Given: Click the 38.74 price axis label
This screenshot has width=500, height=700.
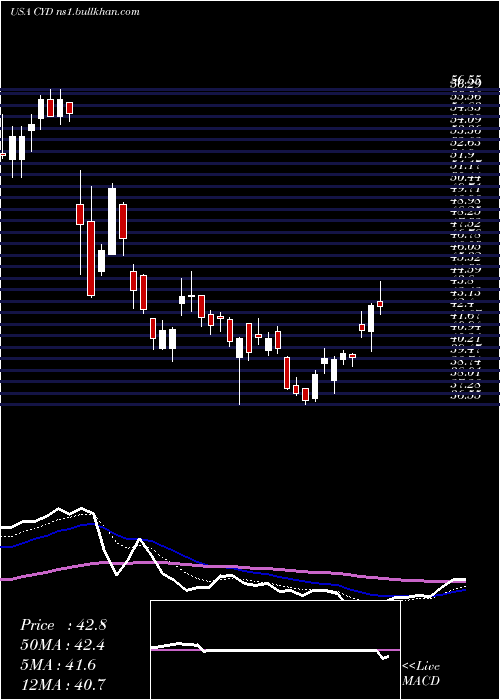Looking at the screenshot, I should 465,363.
